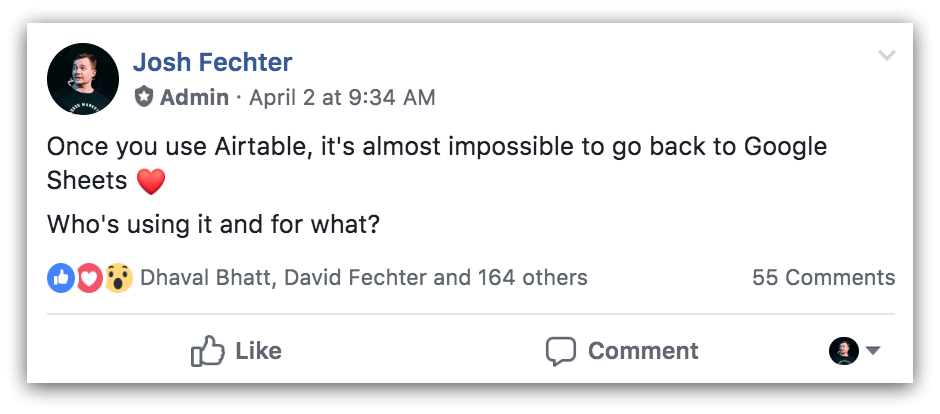Image resolution: width=940 pixels, height=414 pixels.
Task: Open the 55 Comments link
Action: pyautogui.click(x=824, y=278)
